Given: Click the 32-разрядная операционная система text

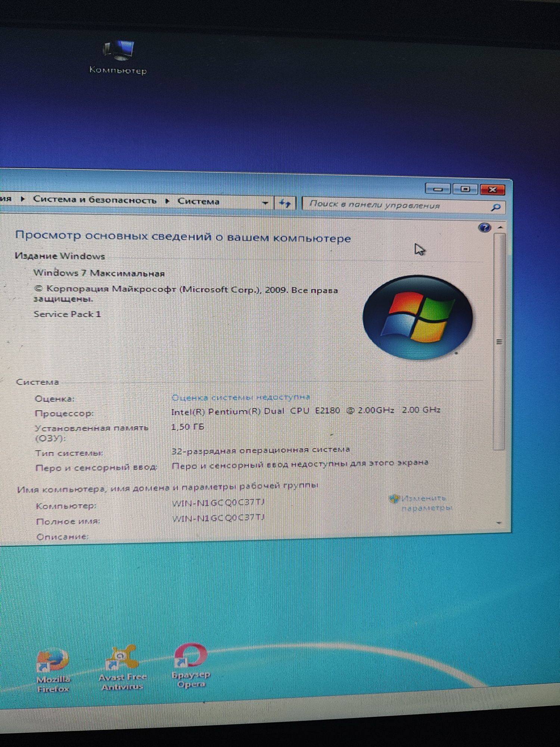Looking at the screenshot, I should 261,450.
